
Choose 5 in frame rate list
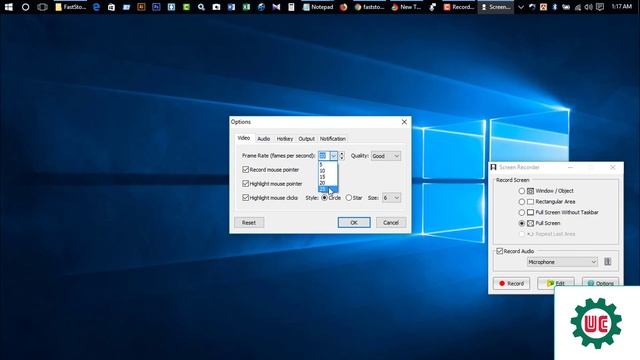328,165
